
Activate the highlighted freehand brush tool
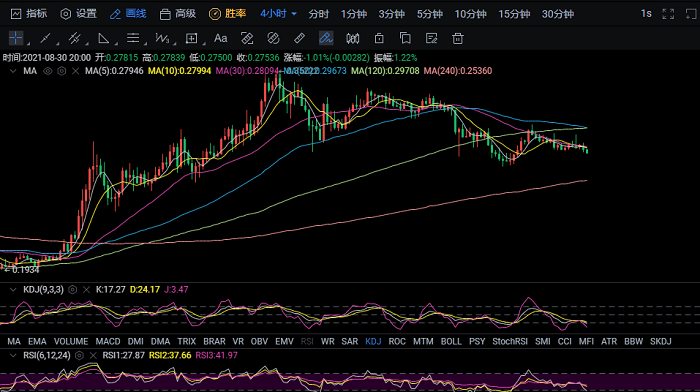click(x=326, y=38)
